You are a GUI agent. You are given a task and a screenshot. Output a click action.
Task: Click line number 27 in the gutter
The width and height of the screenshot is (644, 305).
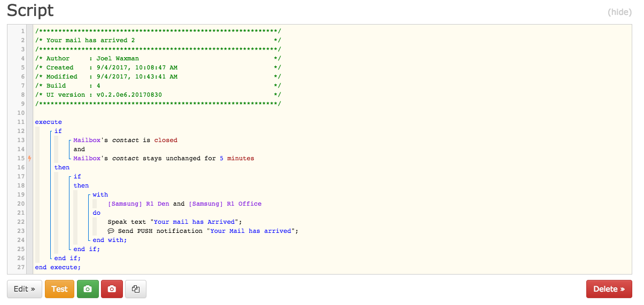click(21, 267)
